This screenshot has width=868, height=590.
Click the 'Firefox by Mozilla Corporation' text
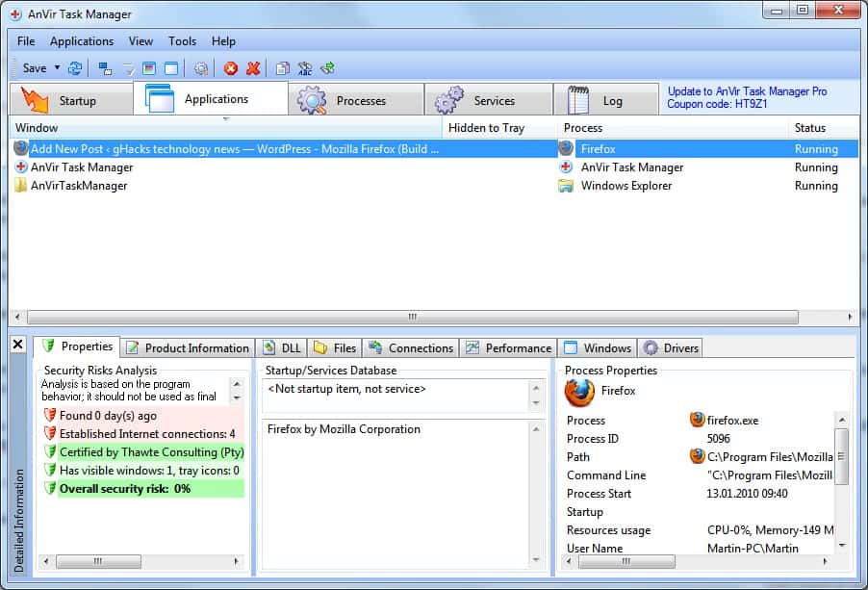(344, 429)
